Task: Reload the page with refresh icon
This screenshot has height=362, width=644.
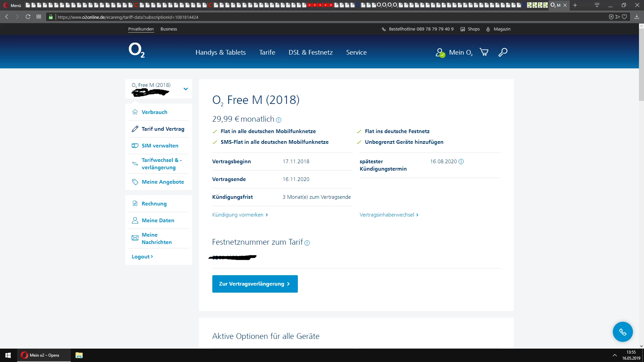Action: pyautogui.click(x=28, y=17)
